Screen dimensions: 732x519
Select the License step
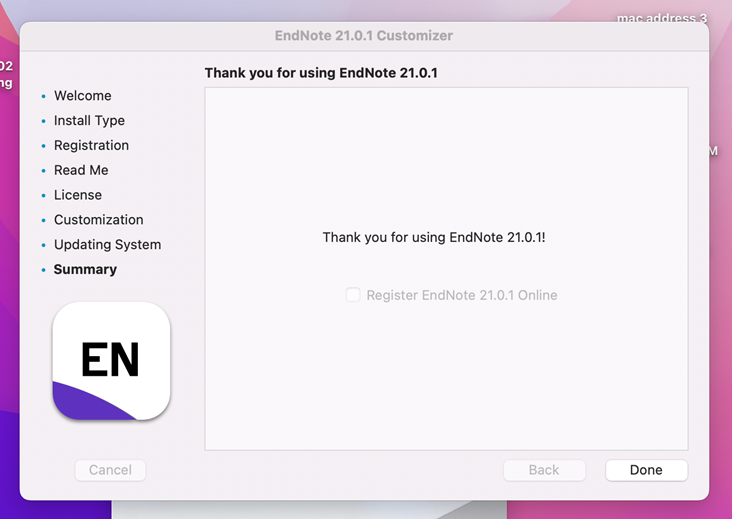click(x=78, y=195)
